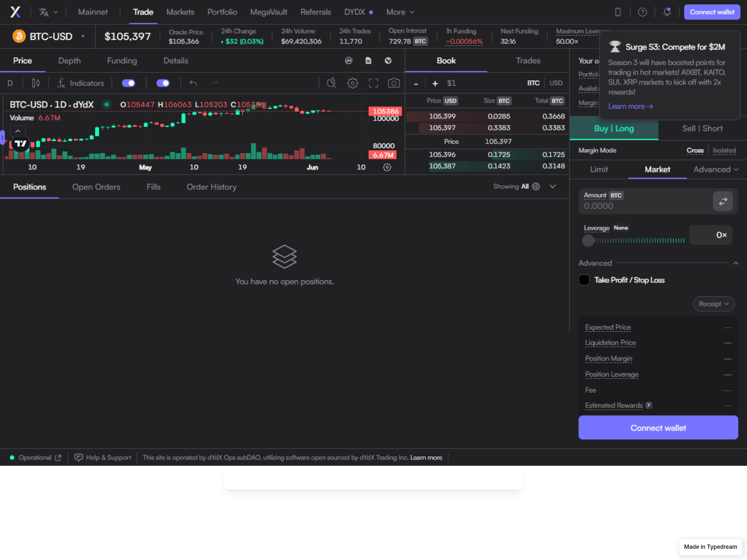Adjust the Leverage slider handle
747x560 pixels.
click(588, 240)
